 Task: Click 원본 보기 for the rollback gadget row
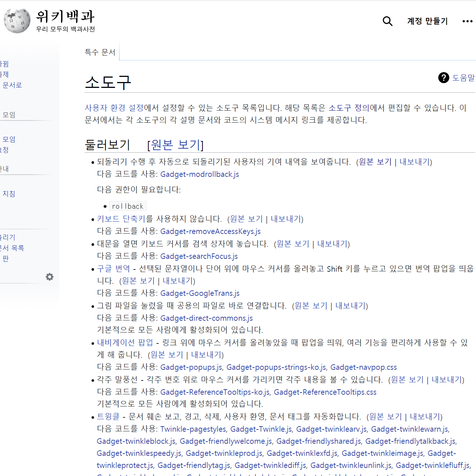click(x=375, y=162)
